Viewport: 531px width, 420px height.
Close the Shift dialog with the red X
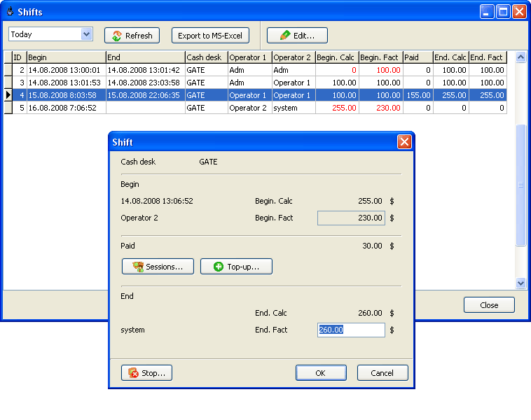pos(404,142)
